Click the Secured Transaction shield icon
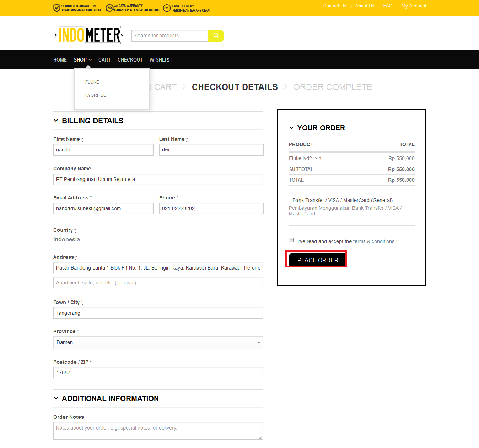Screen dimensions: 479x448 [56, 8]
